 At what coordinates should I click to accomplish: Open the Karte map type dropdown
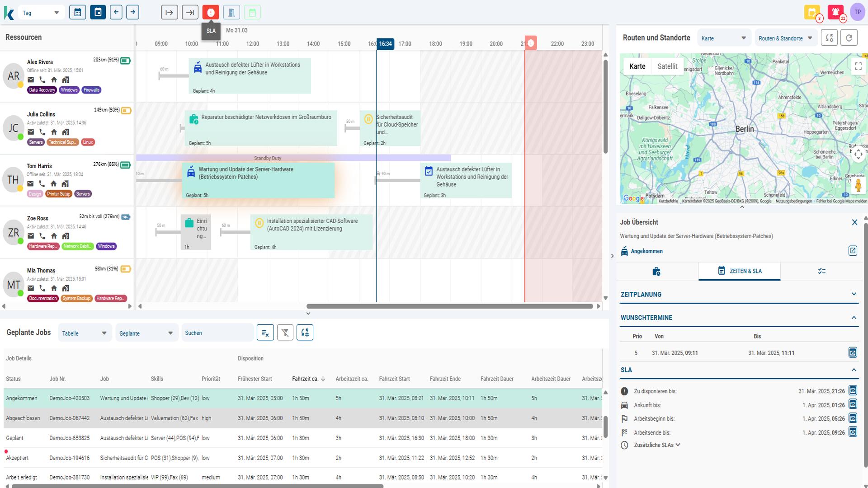tap(724, 38)
